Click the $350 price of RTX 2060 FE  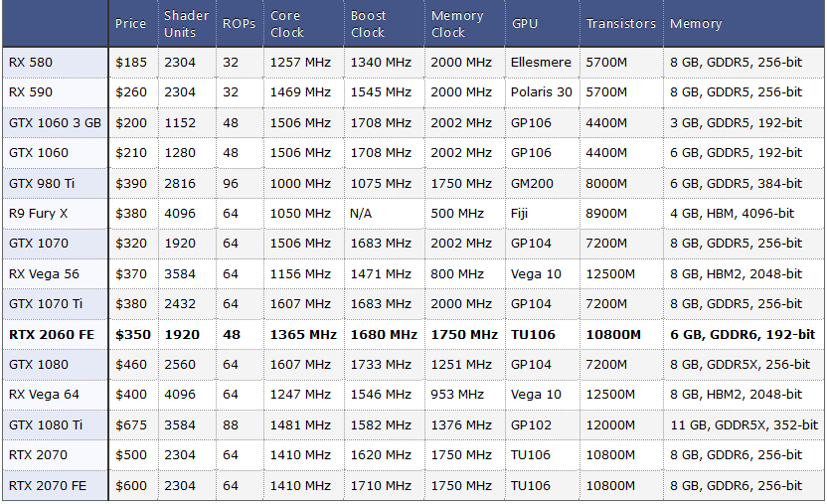point(133,335)
